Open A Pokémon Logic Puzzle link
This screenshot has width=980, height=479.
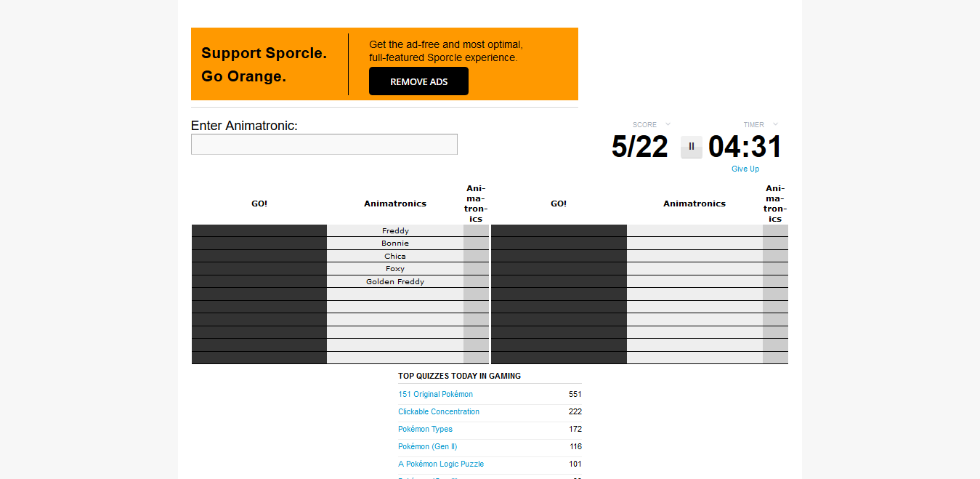[x=441, y=464]
